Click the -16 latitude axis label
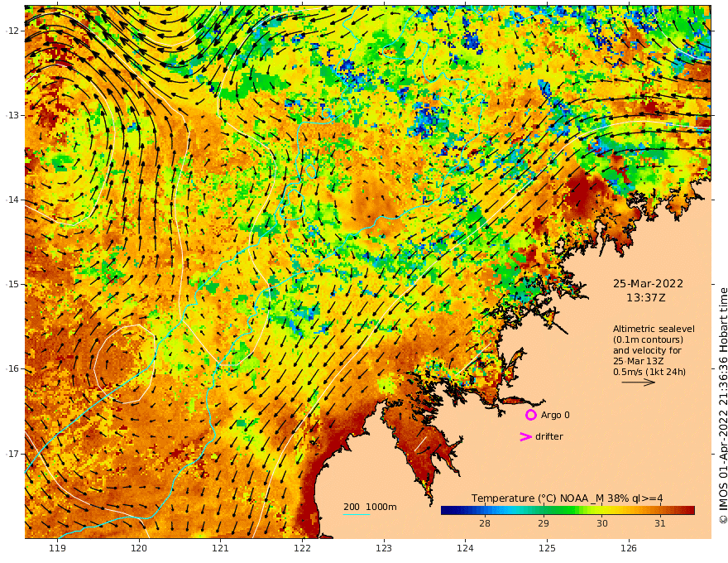This screenshot has height=563, width=728. click(12, 368)
